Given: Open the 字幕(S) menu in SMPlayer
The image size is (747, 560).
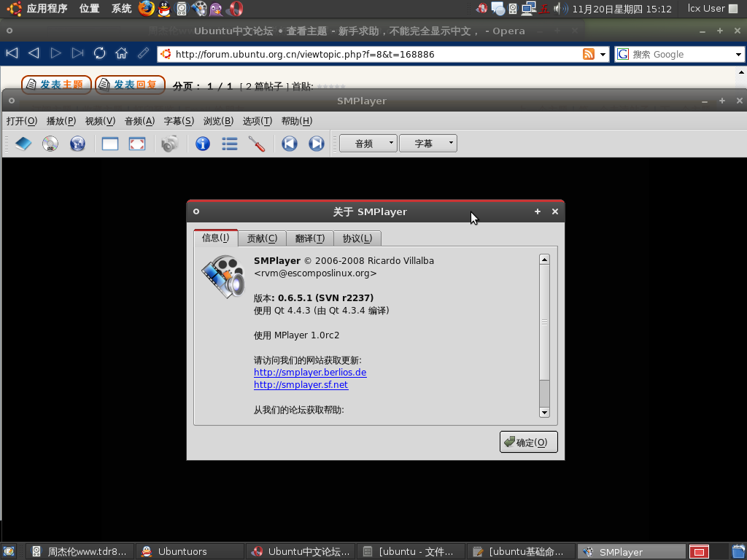Looking at the screenshot, I should click(179, 121).
